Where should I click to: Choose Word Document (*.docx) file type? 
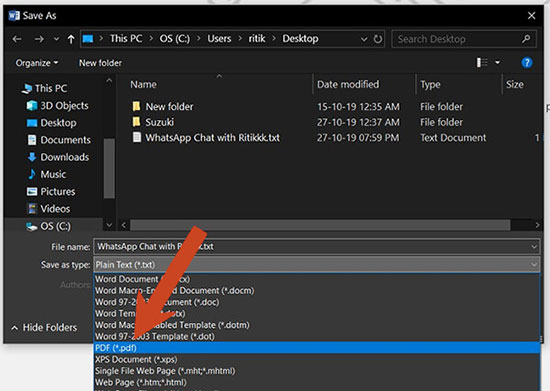pos(316,279)
